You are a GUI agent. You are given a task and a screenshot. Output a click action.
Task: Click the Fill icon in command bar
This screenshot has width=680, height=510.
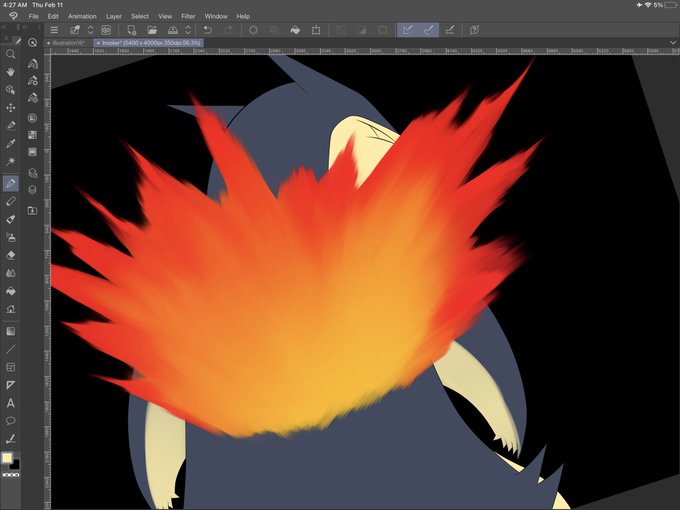point(295,30)
